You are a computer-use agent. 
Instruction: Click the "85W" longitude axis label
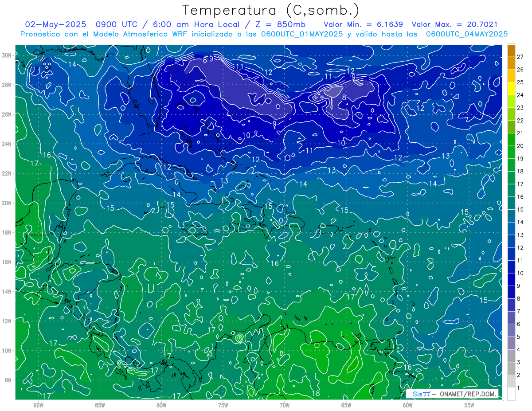click(x=100, y=405)
